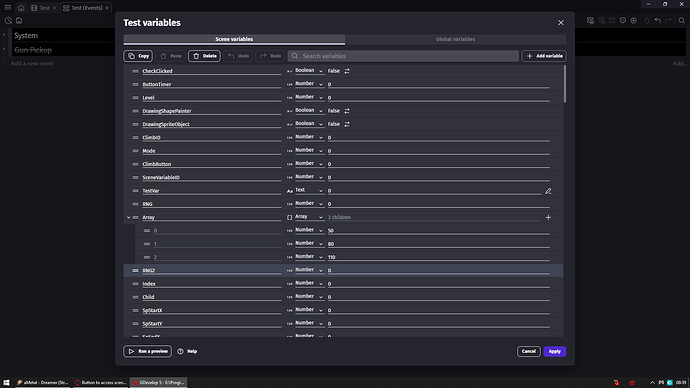The width and height of the screenshot is (690, 388).
Task: Click Add variable button
Action: (544, 56)
